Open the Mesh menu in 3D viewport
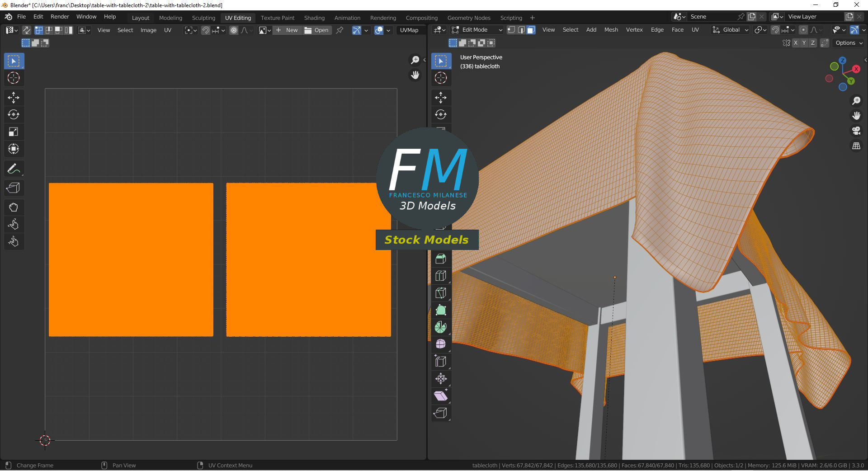 (611, 30)
